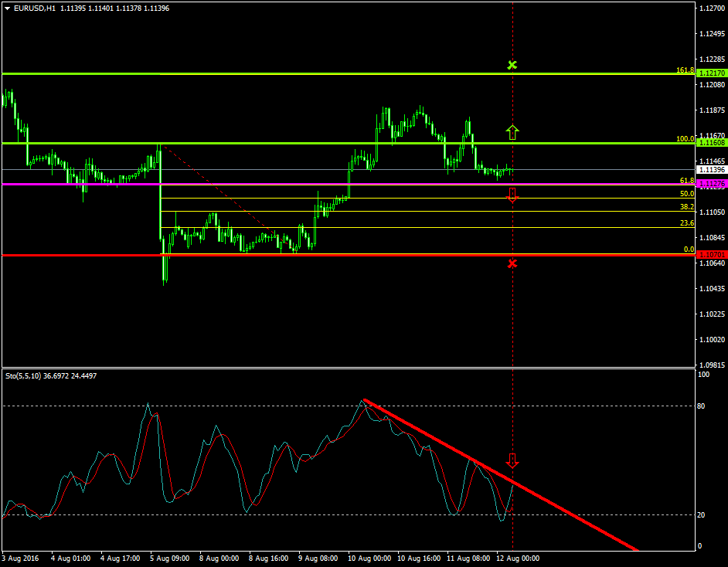Select the red X marker below the red line

point(512,264)
